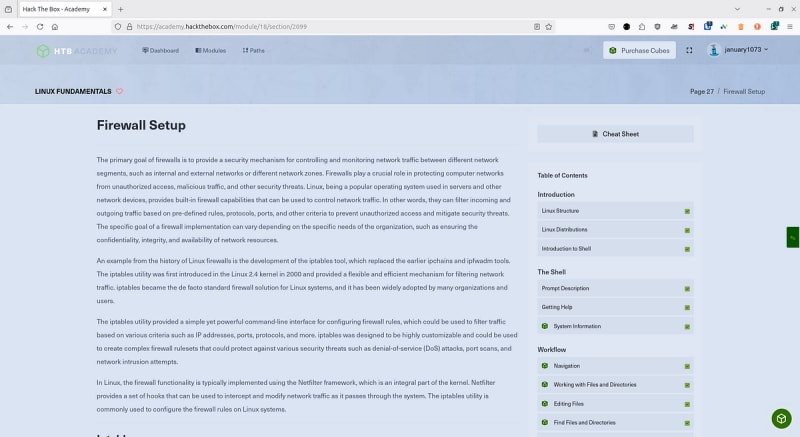Image resolution: width=800 pixels, height=437 pixels.
Task: Favorite Linux Fundamentals with the heart icon
Action: point(119,91)
